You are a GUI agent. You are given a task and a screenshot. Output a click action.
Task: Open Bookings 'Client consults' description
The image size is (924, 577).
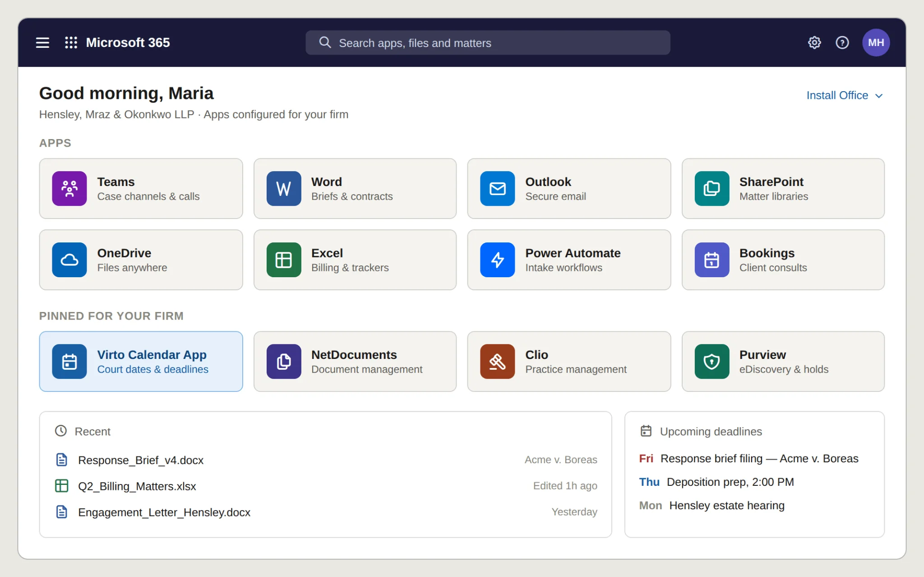coord(773,268)
